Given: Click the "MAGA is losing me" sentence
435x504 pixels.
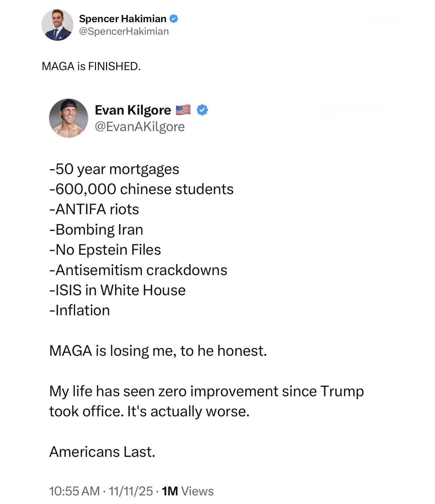Looking at the screenshot, I should click(158, 351).
